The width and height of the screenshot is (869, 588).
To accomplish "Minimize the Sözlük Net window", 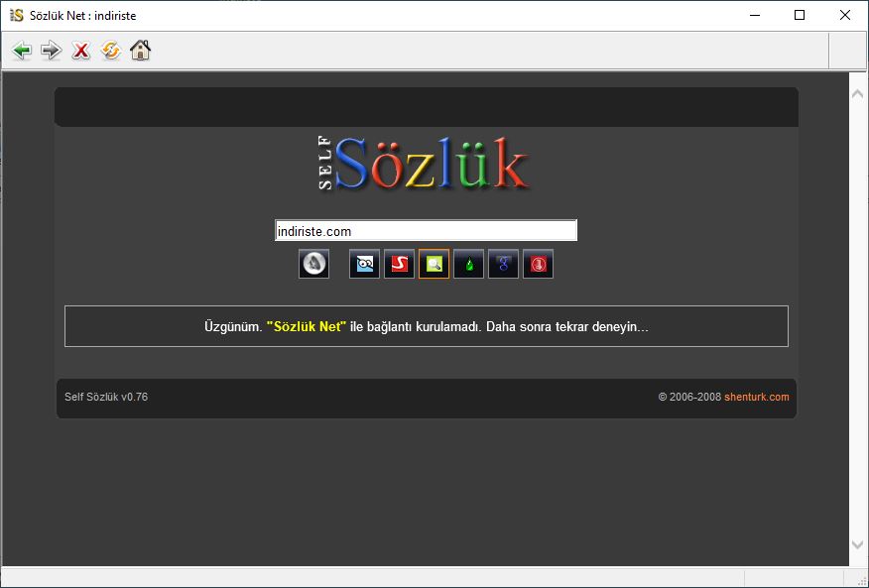I will pos(755,16).
